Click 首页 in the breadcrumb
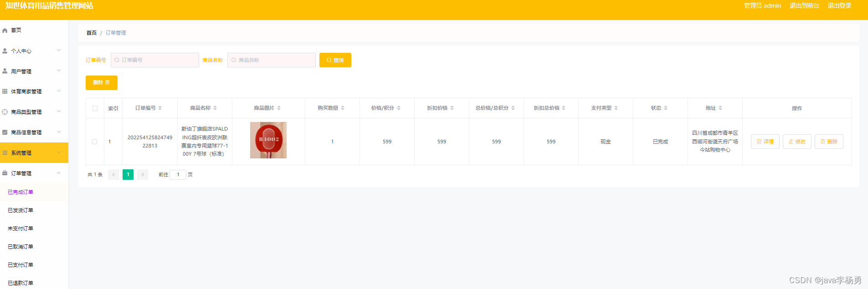 click(x=92, y=33)
